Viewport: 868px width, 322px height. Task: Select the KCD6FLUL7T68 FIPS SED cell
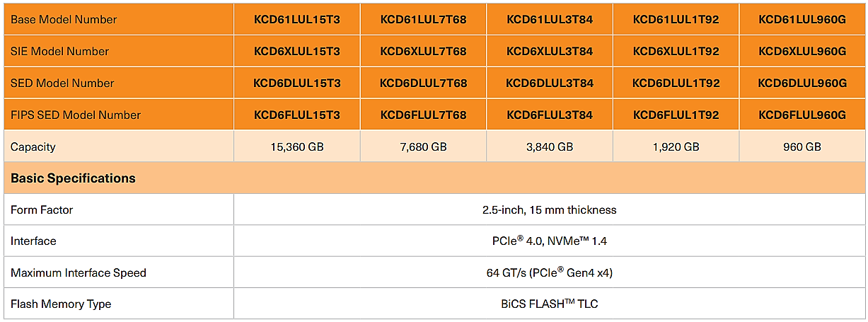423,115
